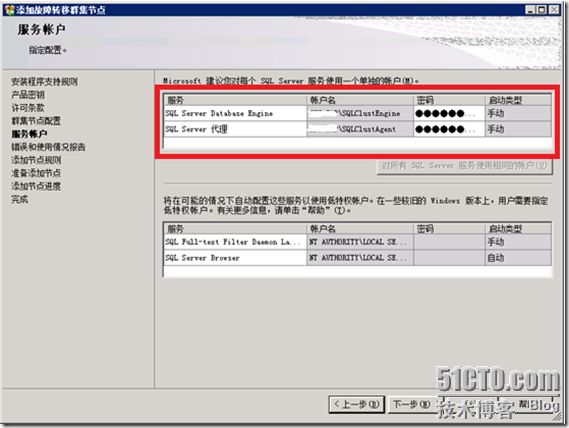
Task: Click the wizard title bar icon
Action: point(10,10)
